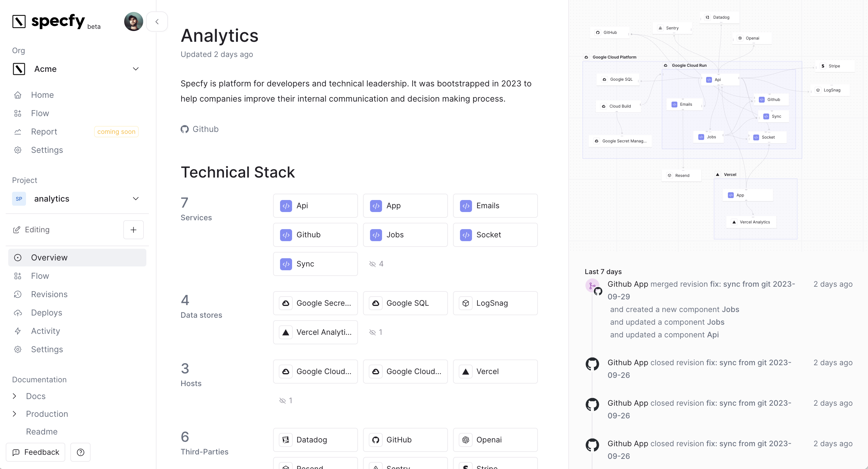The image size is (868, 469).
Task: Open the Readme document
Action: click(42, 432)
